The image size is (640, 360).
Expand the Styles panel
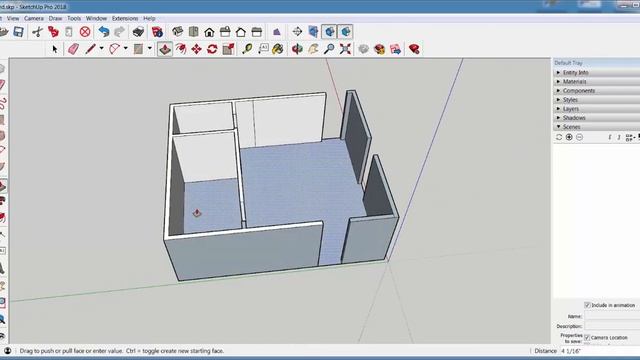597,100
